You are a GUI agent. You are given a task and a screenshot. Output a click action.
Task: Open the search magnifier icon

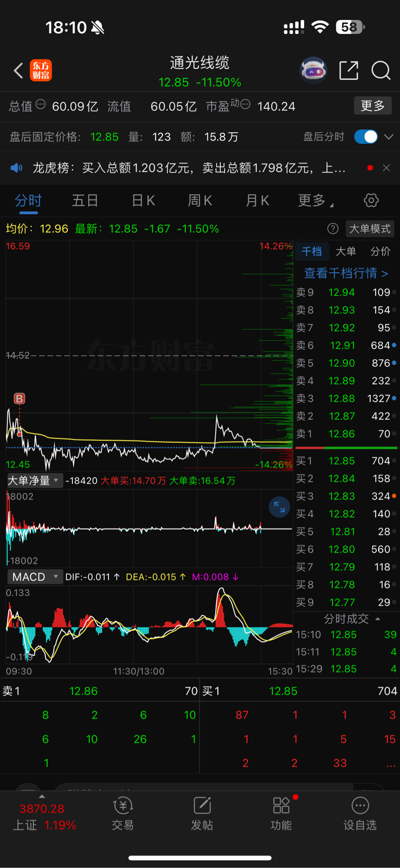381,70
